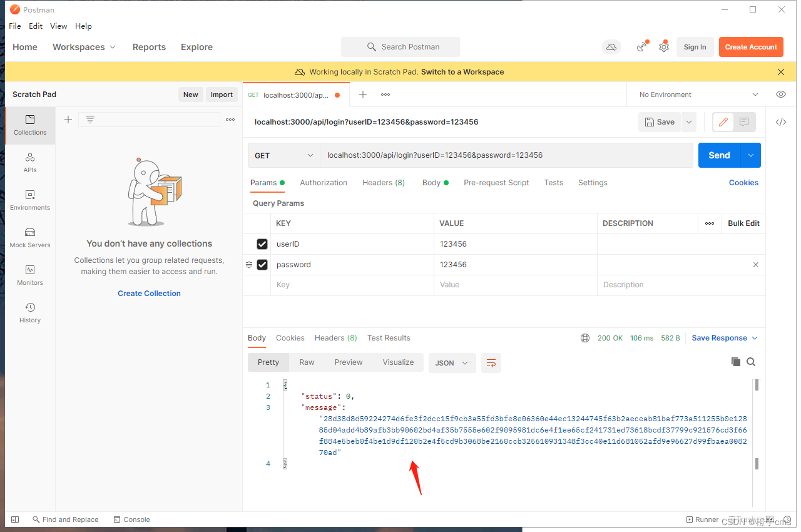Open the Workspaces dropdown
The width and height of the screenshot is (801, 532).
[x=84, y=47]
